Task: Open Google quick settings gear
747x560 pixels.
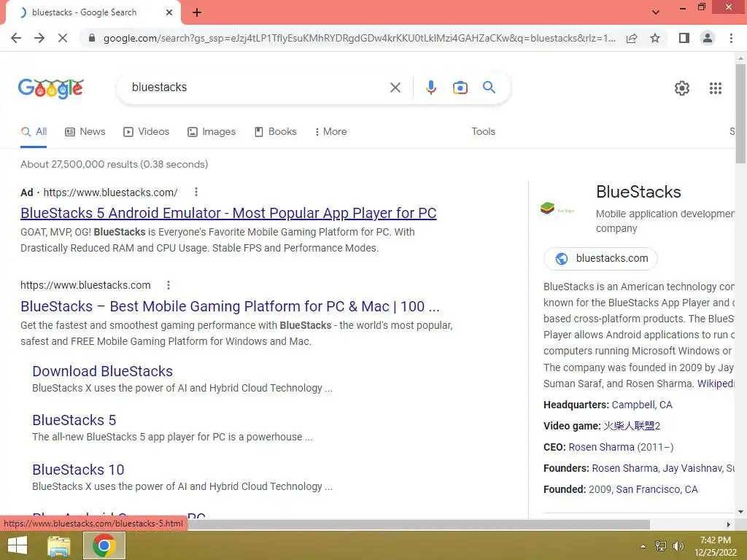Action: (x=682, y=88)
